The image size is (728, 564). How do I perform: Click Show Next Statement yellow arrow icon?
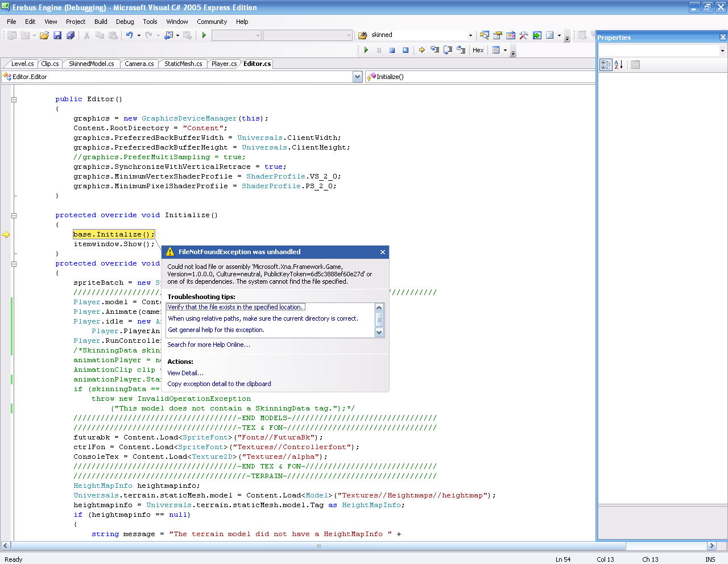pyautogui.click(x=422, y=50)
